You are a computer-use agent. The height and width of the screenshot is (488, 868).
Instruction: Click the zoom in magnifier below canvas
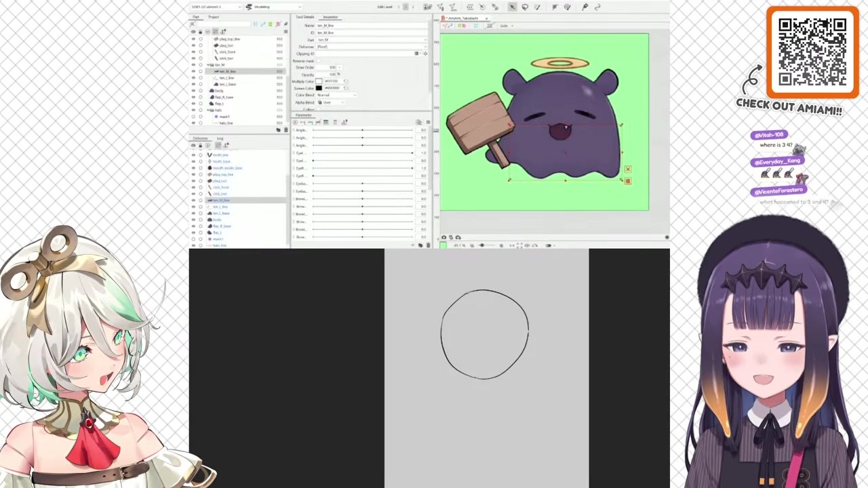501,245
